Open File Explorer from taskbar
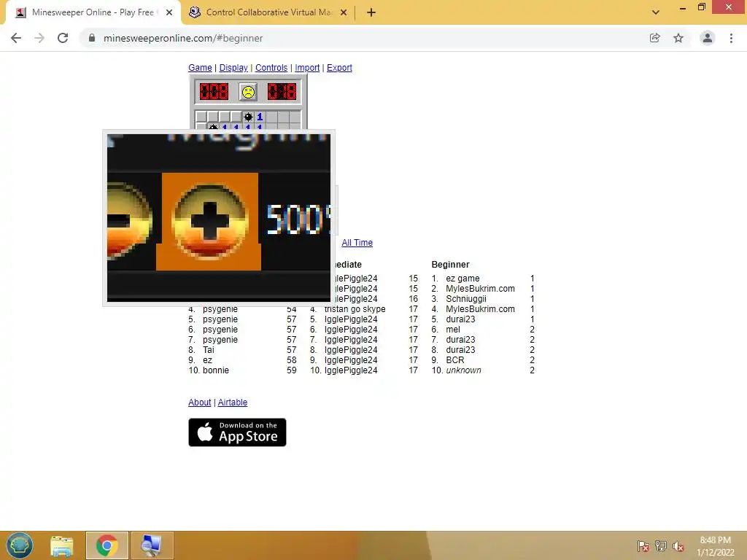This screenshot has height=560, width=747. (x=62, y=545)
